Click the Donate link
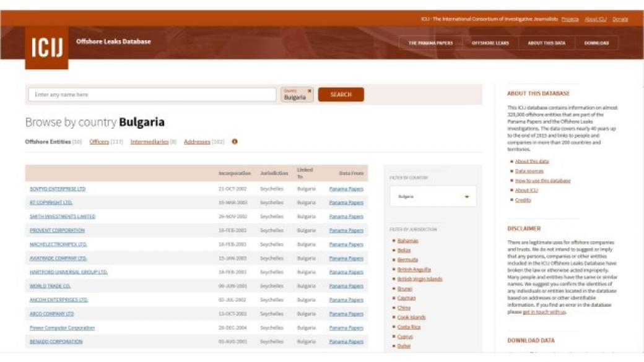 pyautogui.click(x=620, y=19)
